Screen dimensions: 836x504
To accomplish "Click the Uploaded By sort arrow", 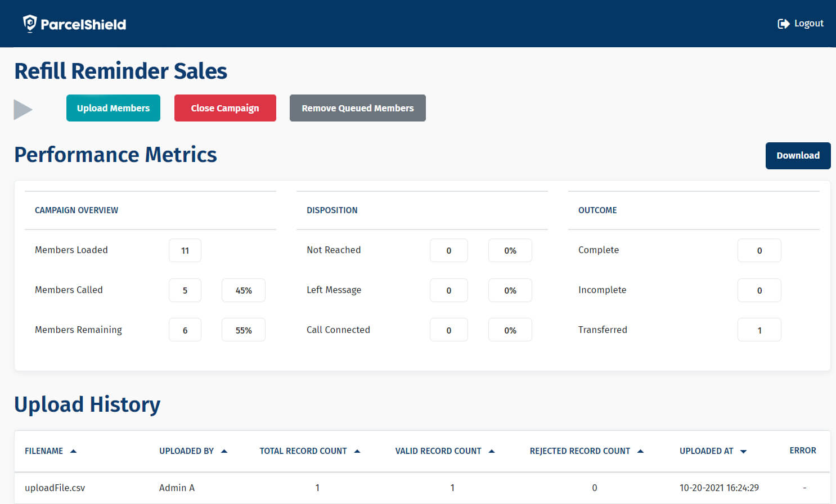I will tap(224, 451).
